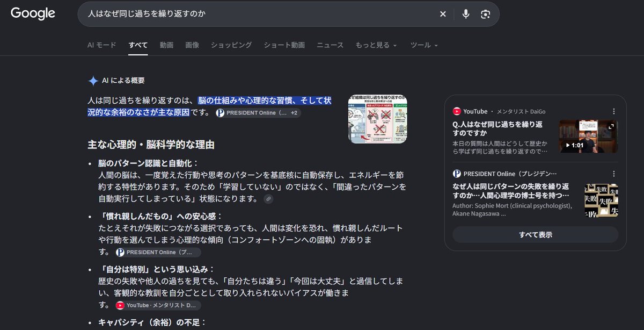The image size is (644, 330).
Task: Click the AI overview sparkle icon
Action: (93, 81)
